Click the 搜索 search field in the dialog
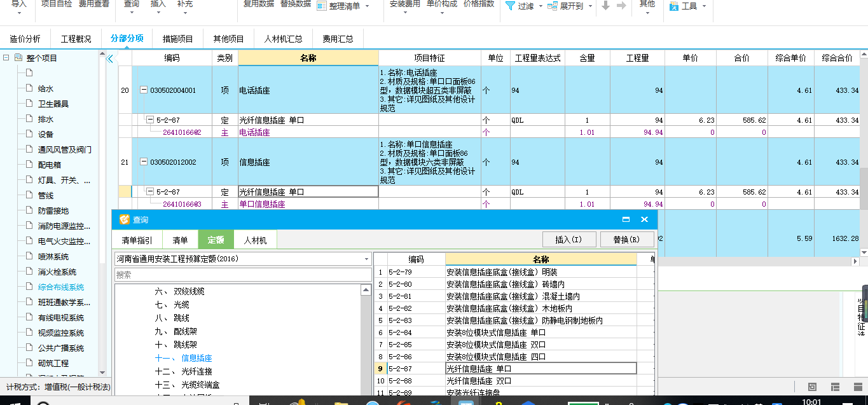 click(243, 275)
